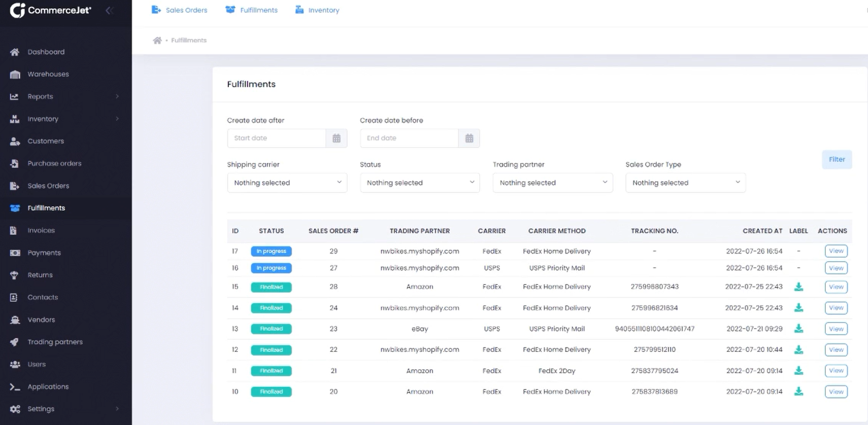The width and height of the screenshot is (868, 425).
Task: Open calendar picker for Create date after
Action: point(337,138)
